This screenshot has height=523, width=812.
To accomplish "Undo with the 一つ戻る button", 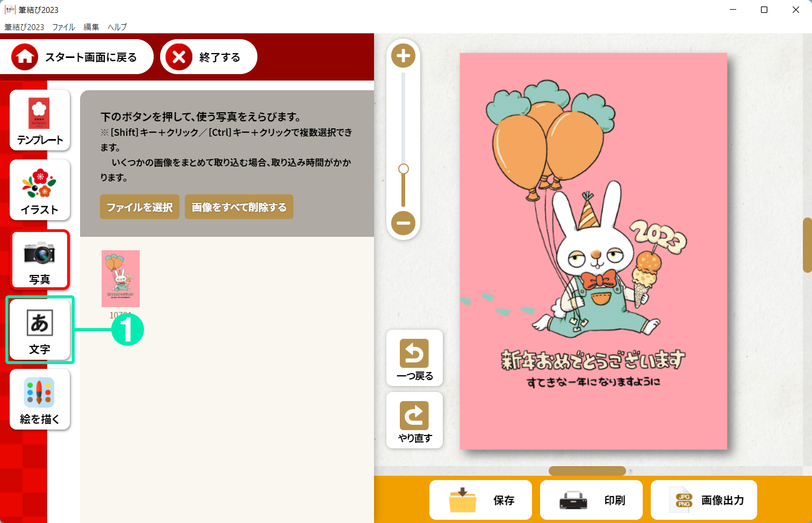I will click(414, 358).
